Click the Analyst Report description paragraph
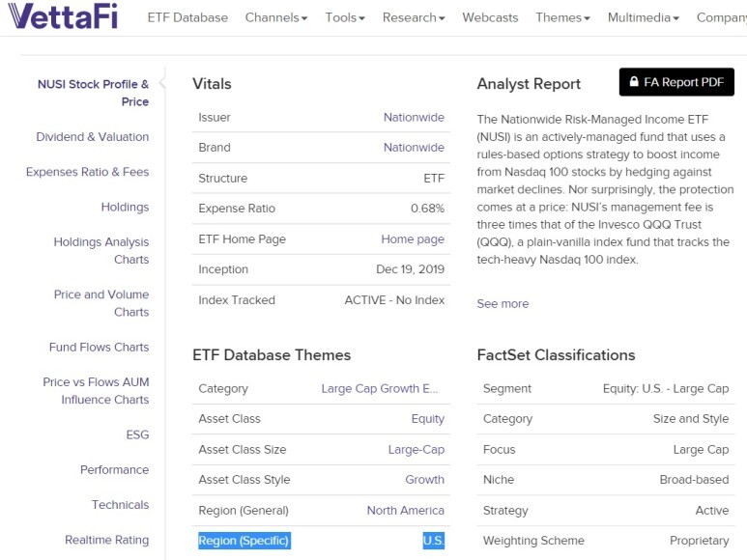Viewport: 747px width, 560px height. [605, 189]
